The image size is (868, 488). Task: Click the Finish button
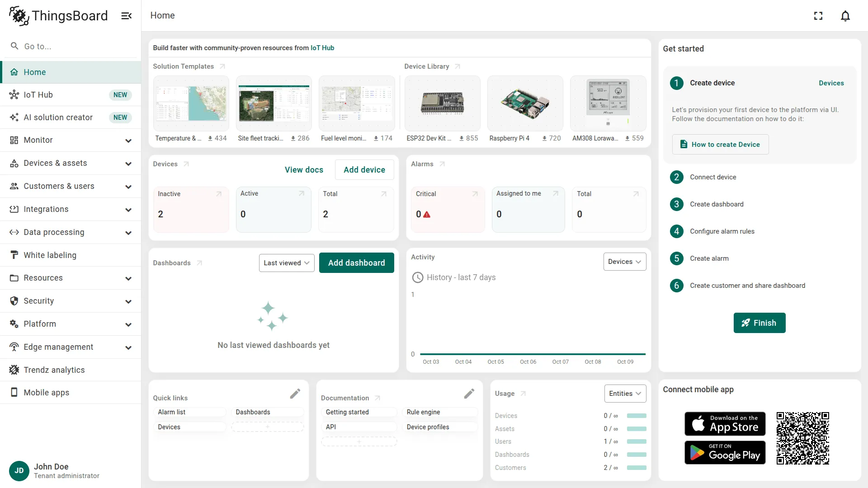(759, 323)
